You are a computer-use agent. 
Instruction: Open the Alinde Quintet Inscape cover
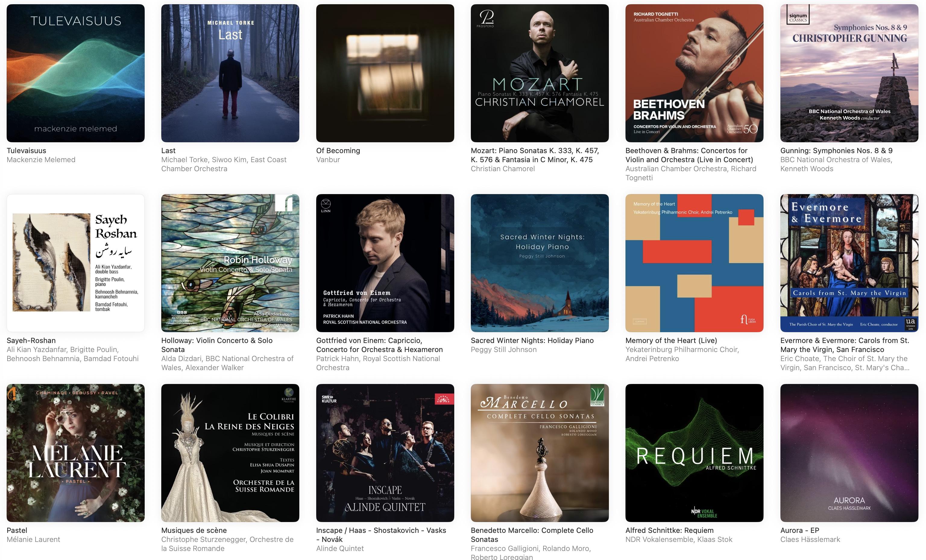pyautogui.click(x=385, y=452)
